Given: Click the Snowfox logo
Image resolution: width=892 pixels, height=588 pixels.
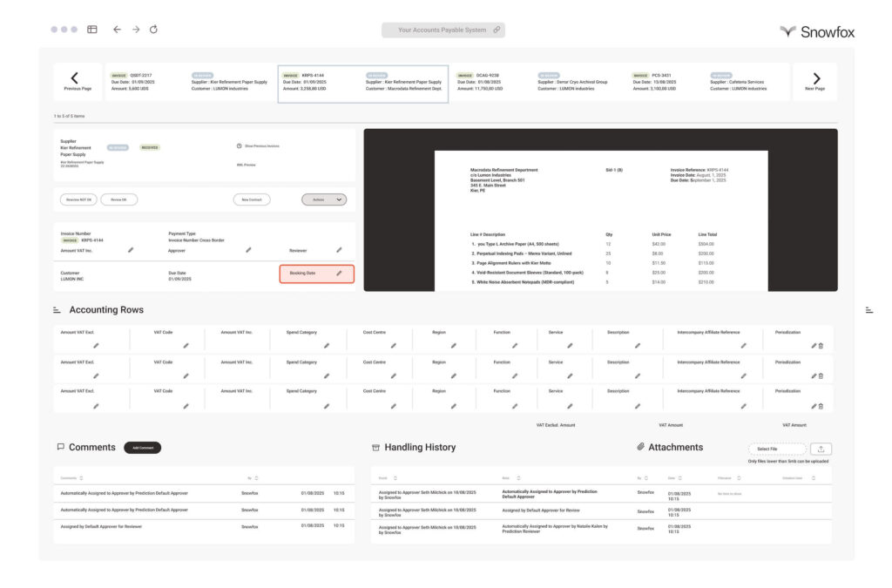Looking at the screenshot, I should click(x=817, y=32).
